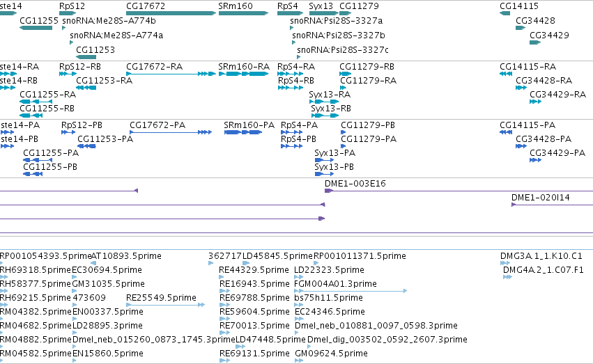This screenshot has width=593, height=364.
Task: Select EST RE25549.5prime
Action: click(166, 305)
